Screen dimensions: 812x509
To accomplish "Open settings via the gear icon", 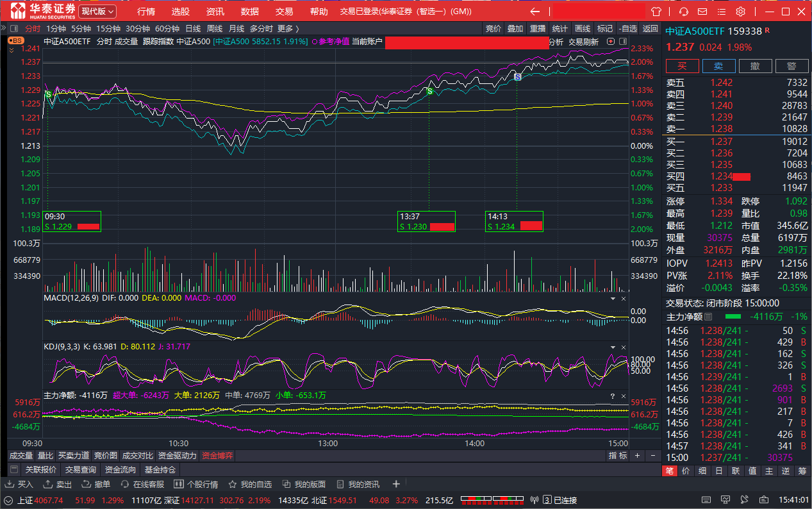I will (740, 12).
